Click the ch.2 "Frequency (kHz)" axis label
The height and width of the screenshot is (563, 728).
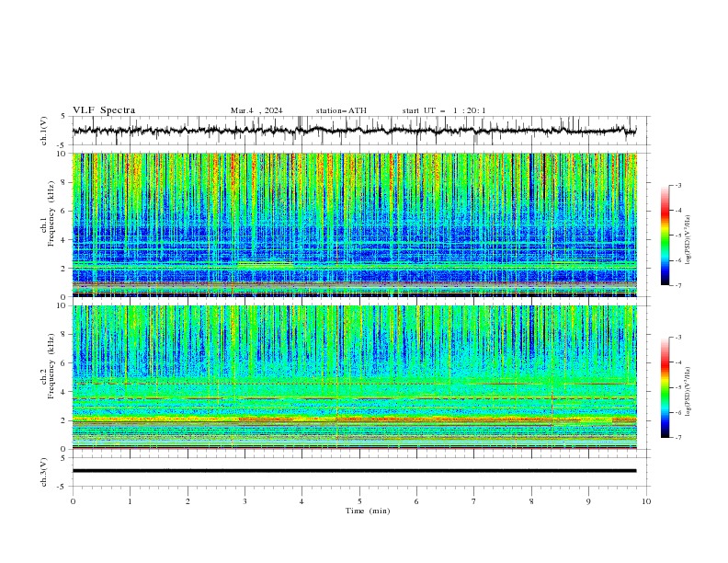[51, 366]
